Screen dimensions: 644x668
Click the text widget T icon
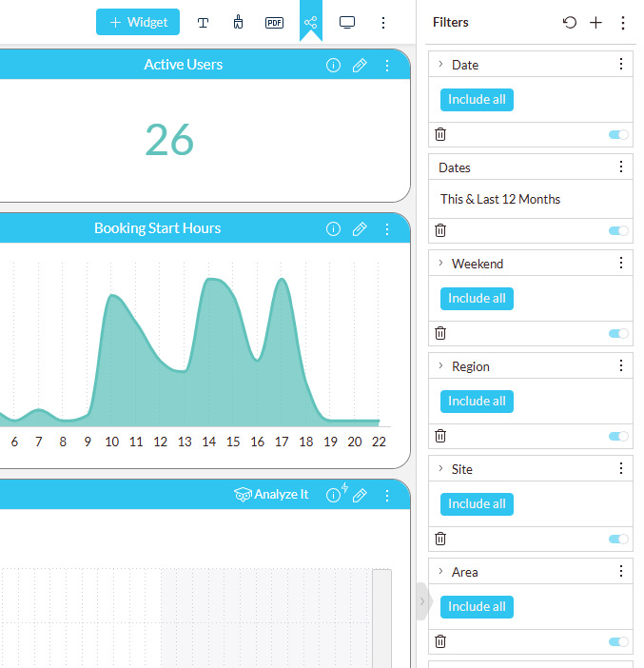click(x=203, y=22)
